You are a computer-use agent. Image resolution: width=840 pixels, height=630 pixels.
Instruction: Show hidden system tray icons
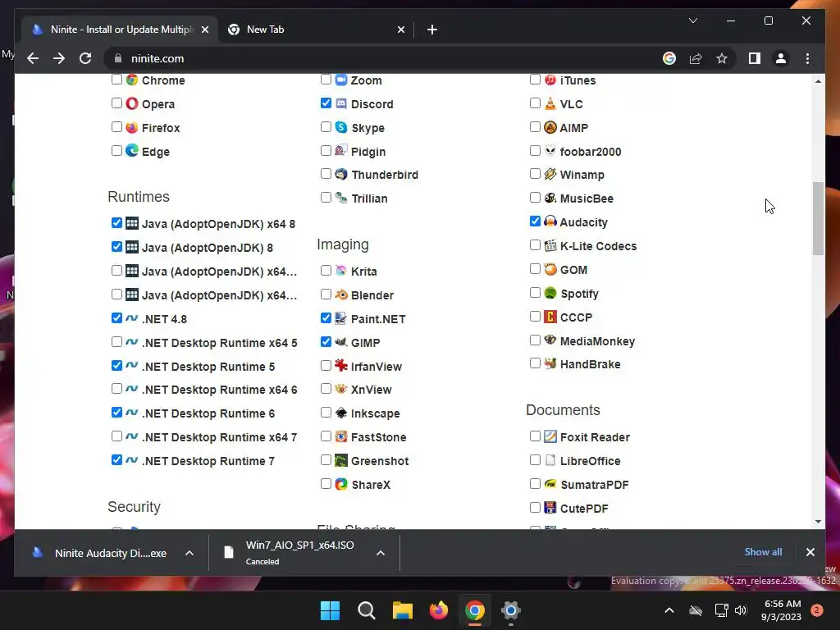(x=669, y=610)
